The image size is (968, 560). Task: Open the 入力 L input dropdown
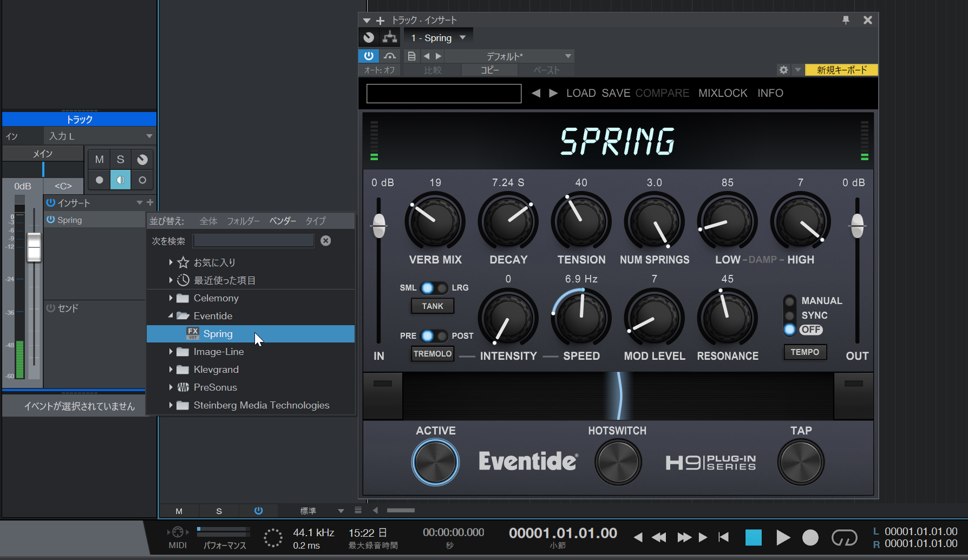[100, 136]
